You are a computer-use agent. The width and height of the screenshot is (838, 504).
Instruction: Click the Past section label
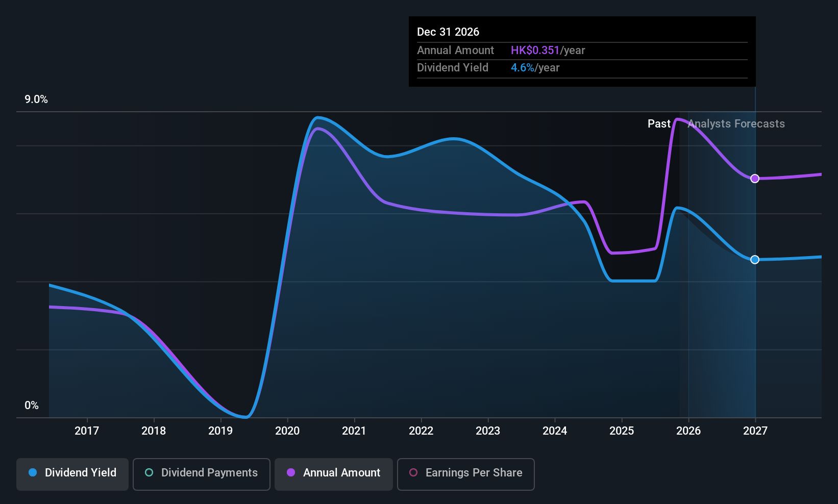(x=659, y=123)
